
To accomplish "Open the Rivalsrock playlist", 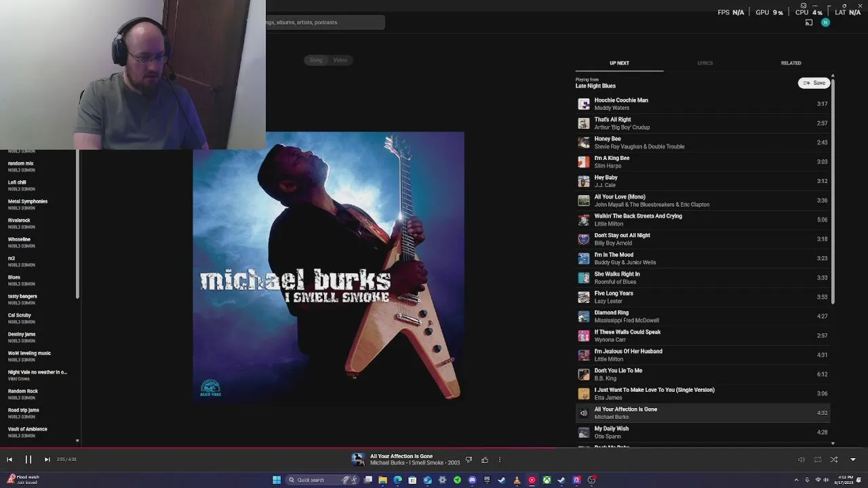I will (19, 220).
